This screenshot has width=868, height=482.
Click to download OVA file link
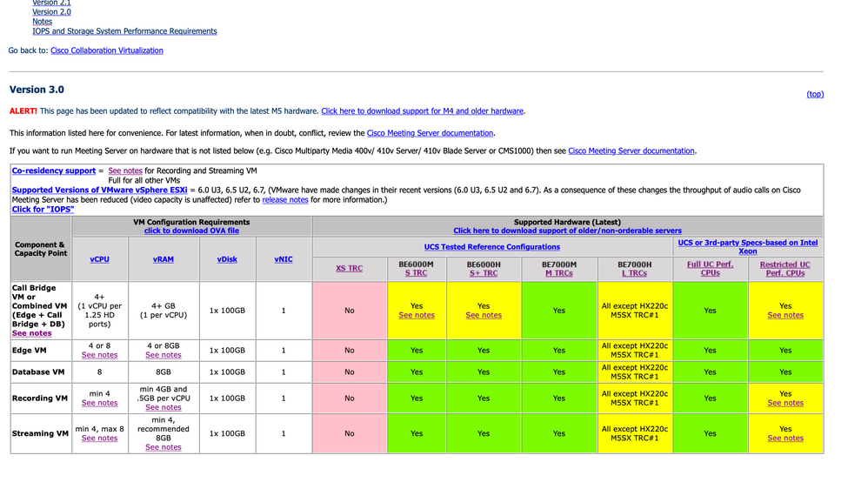point(191,231)
